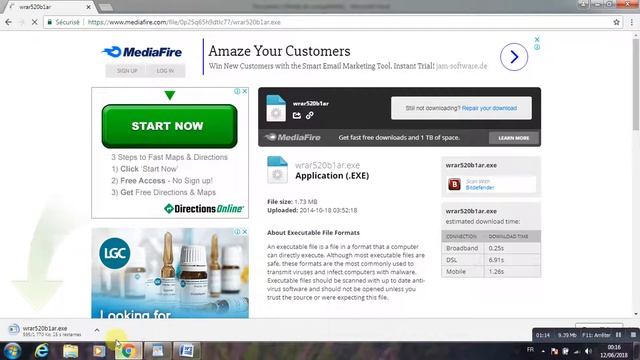Viewport: 640px width, 360px height.
Task: Click the file icon in the dark header
Action: pyautogui.click(x=276, y=108)
